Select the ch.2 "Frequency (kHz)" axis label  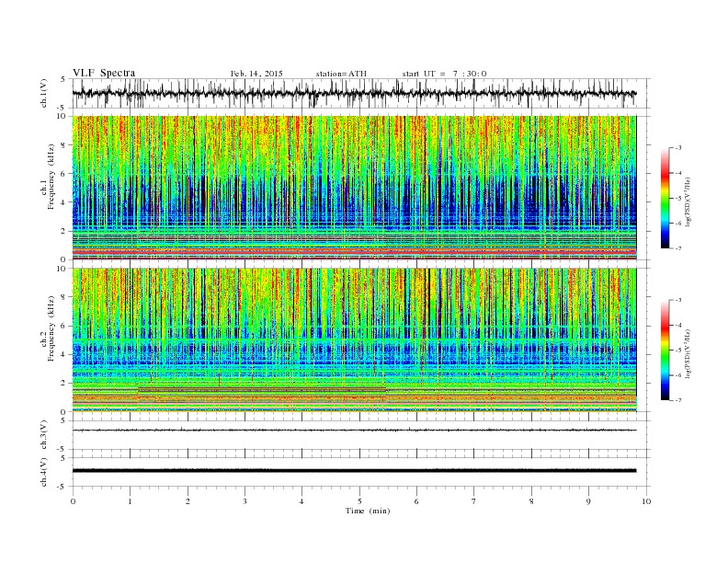51,327
